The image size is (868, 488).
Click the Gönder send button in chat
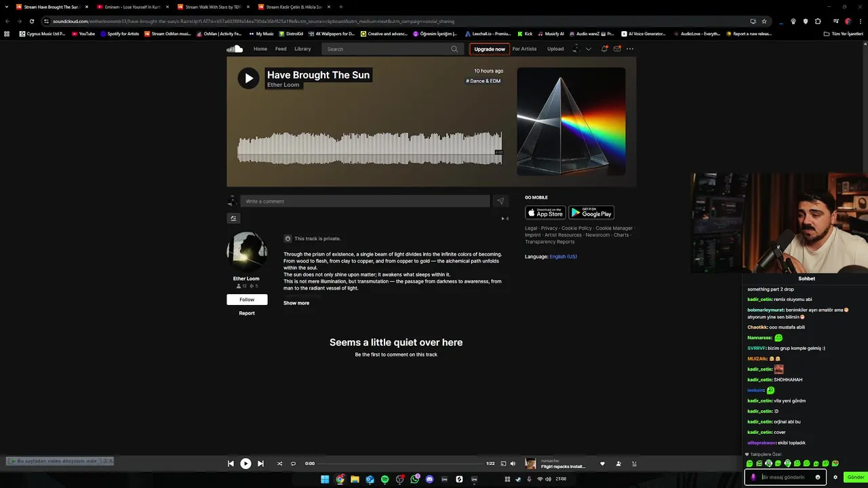[x=856, y=477]
